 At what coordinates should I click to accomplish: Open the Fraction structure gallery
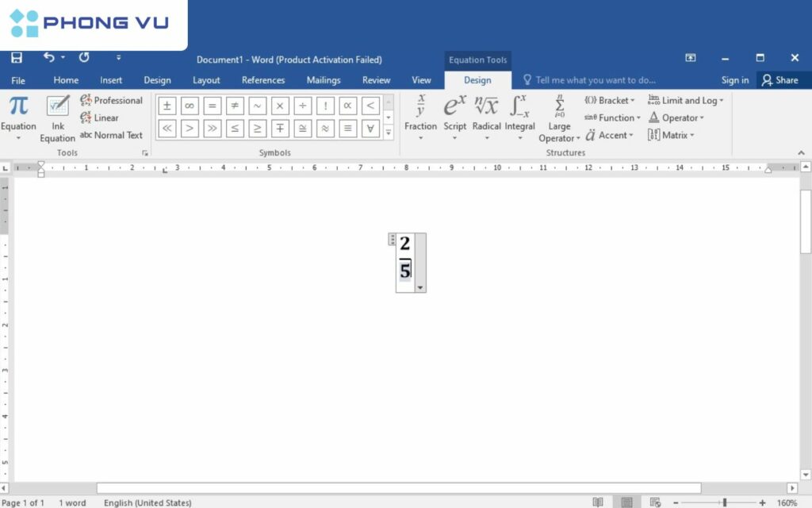pos(420,117)
